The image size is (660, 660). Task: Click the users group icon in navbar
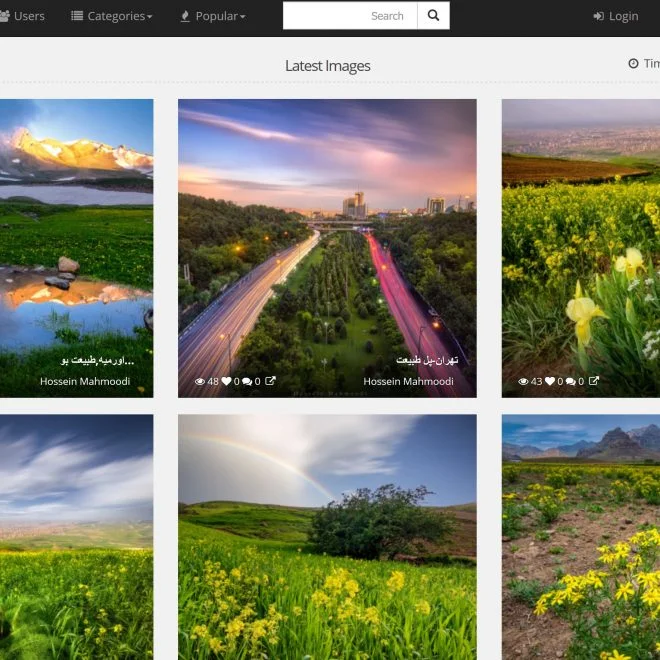pyautogui.click(x=5, y=16)
